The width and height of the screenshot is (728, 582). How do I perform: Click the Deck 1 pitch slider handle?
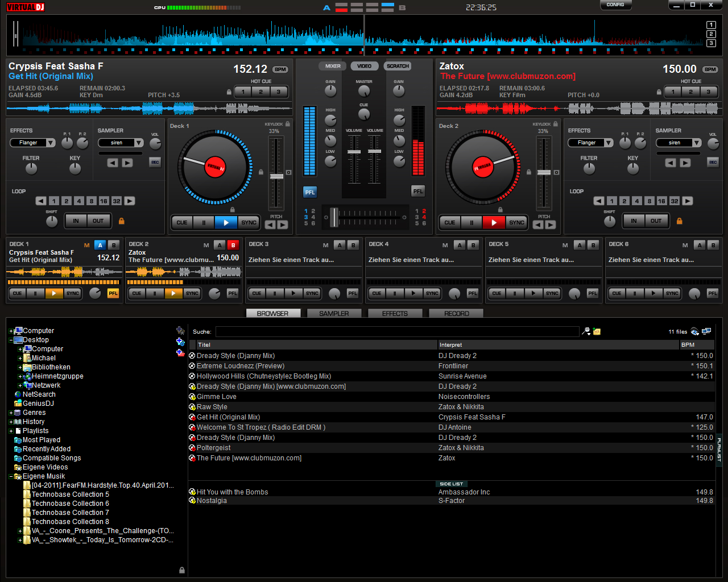click(276, 177)
